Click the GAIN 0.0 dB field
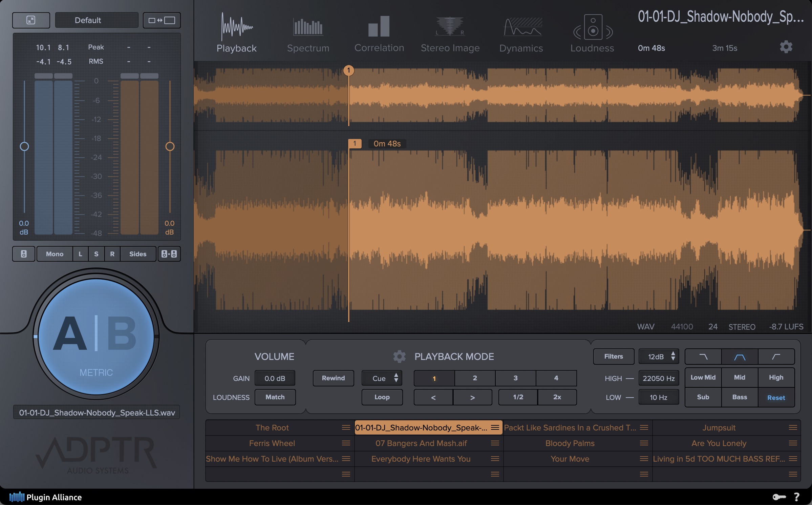Screen dimensions: 812x505 click(x=275, y=378)
